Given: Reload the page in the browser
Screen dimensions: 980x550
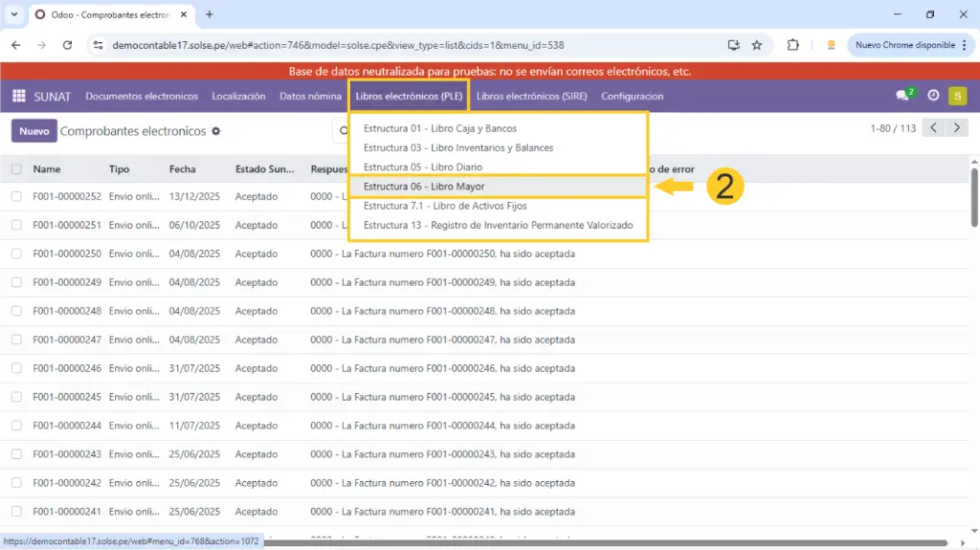Looking at the screenshot, I should (67, 45).
